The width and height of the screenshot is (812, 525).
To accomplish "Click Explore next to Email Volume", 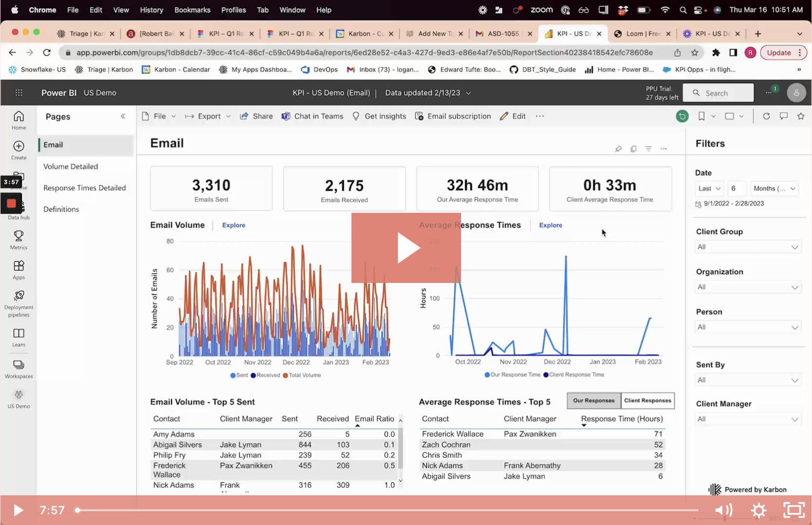I will coord(234,225).
